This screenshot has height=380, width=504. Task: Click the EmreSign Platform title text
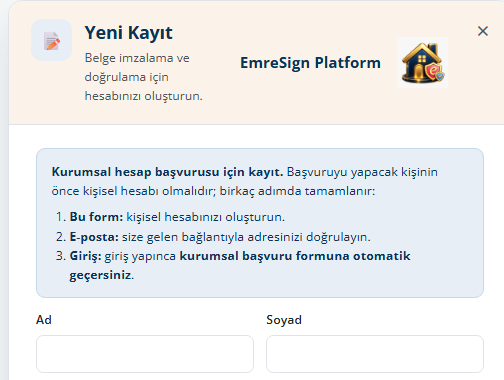click(x=310, y=63)
